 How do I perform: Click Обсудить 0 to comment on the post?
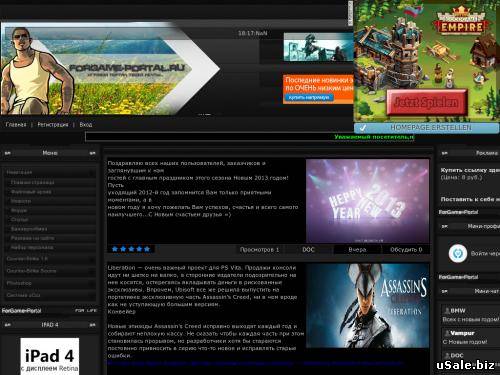click(406, 249)
